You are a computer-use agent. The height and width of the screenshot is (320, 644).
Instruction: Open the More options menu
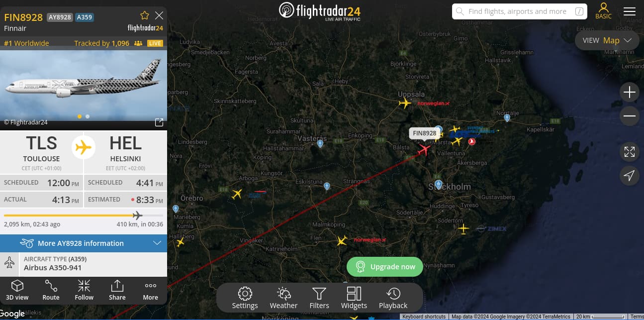151,290
